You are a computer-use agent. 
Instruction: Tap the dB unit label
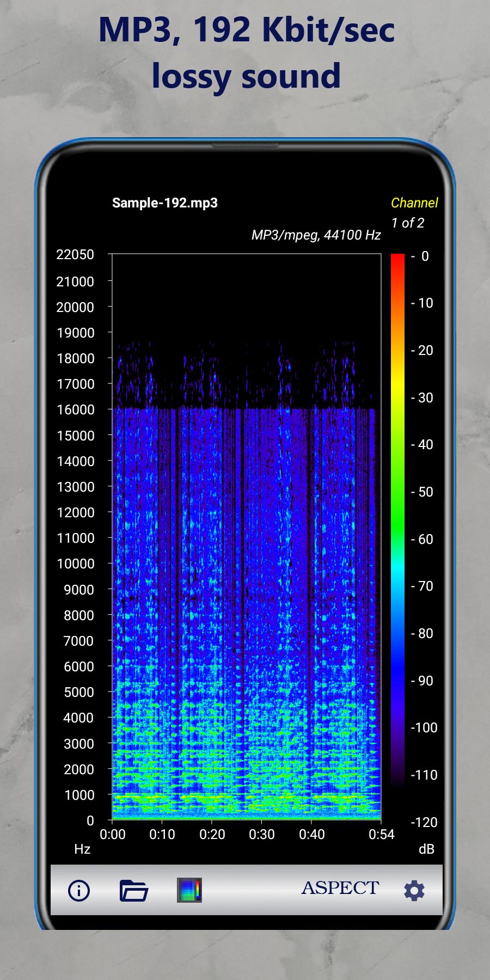click(x=426, y=849)
